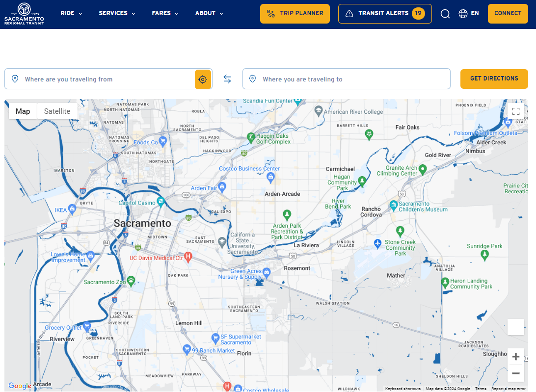Expand the RIDE menu
The width and height of the screenshot is (536, 392).
(72, 13)
